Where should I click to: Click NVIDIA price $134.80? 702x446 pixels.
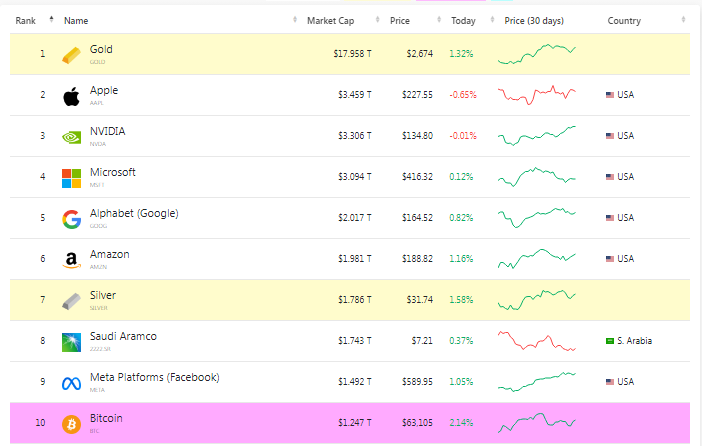pyautogui.click(x=417, y=136)
